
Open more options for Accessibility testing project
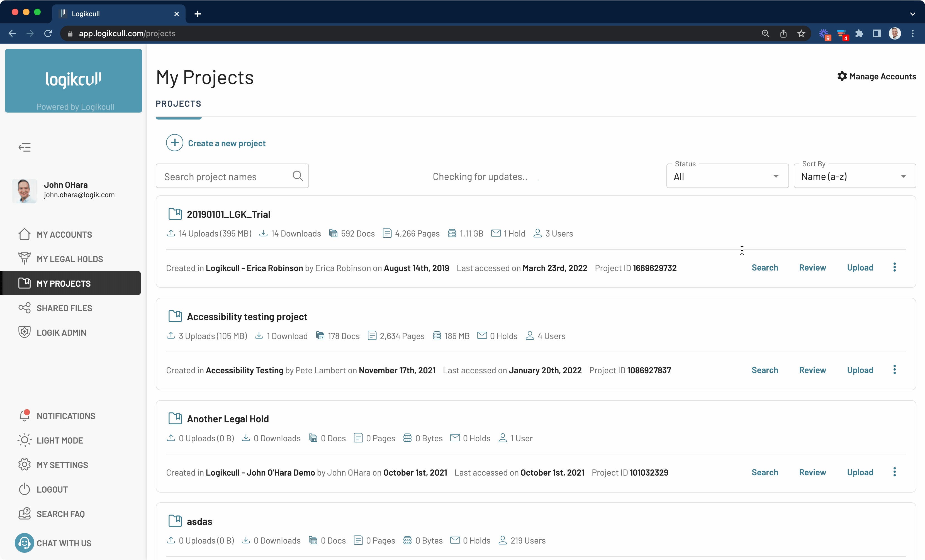click(x=895, y=370)
